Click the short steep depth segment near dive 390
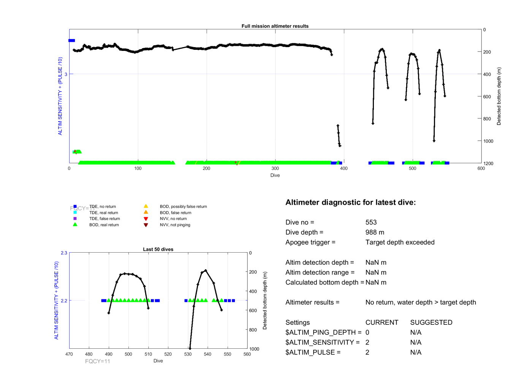 (339, 136)
